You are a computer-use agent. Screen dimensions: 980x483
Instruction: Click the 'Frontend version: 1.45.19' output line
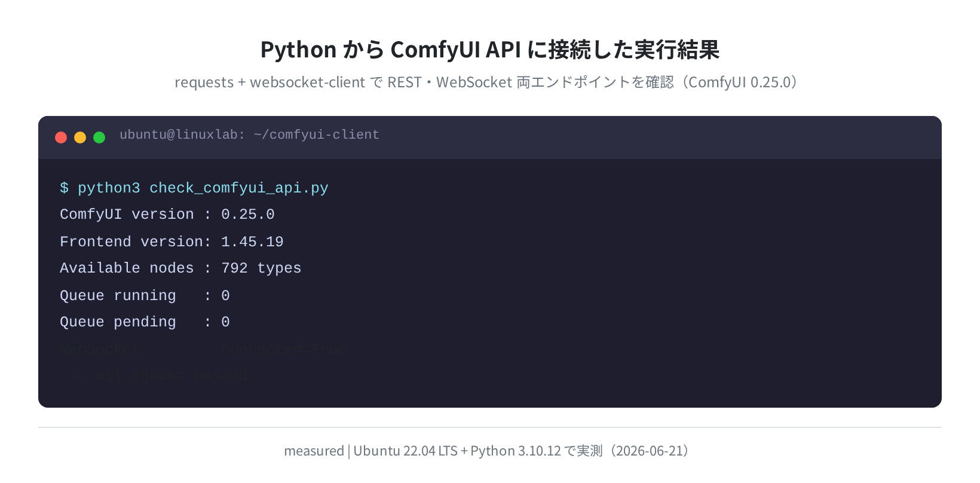coord(171,241)
